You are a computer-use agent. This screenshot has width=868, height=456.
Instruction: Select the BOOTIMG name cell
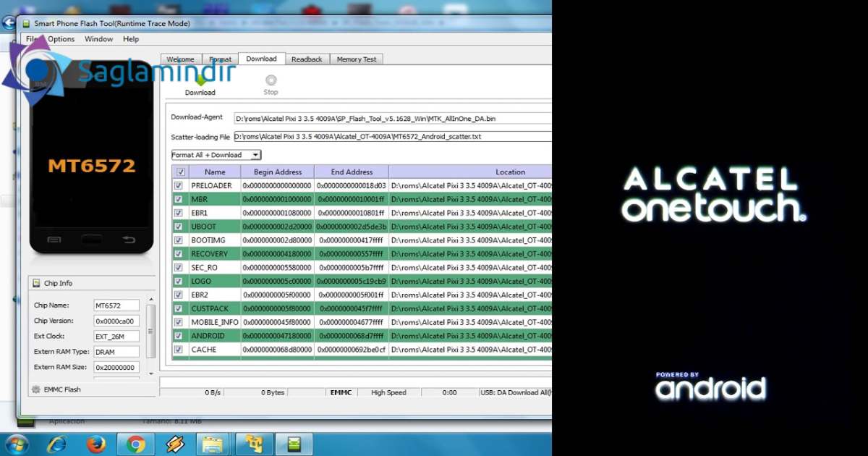tap(215, 240)
